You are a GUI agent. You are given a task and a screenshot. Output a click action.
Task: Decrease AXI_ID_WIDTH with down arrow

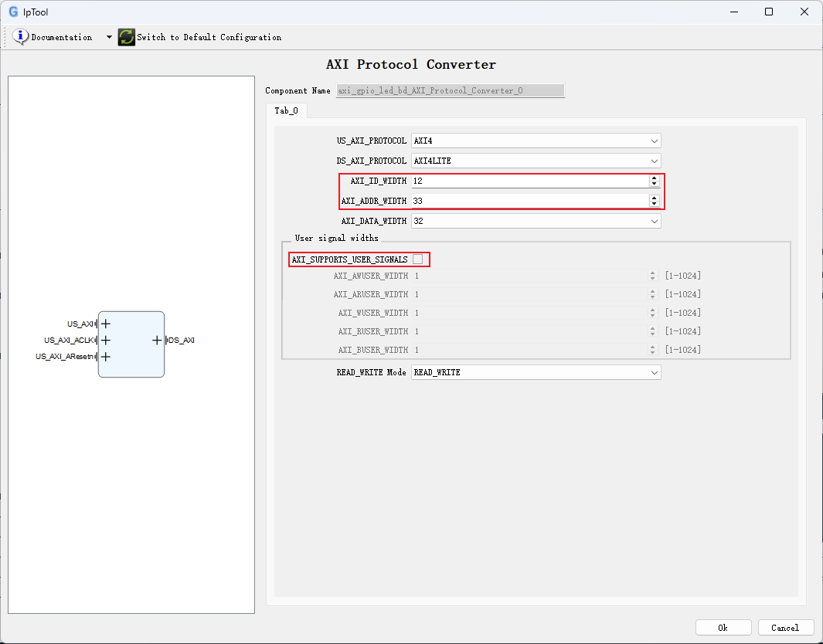pos(654,184)
